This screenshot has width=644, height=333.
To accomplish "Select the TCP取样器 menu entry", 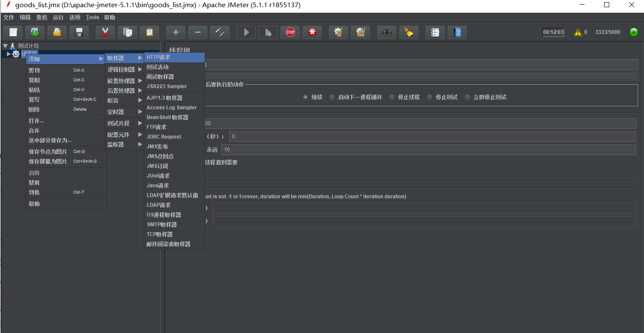I will click(x=174, y=234).
